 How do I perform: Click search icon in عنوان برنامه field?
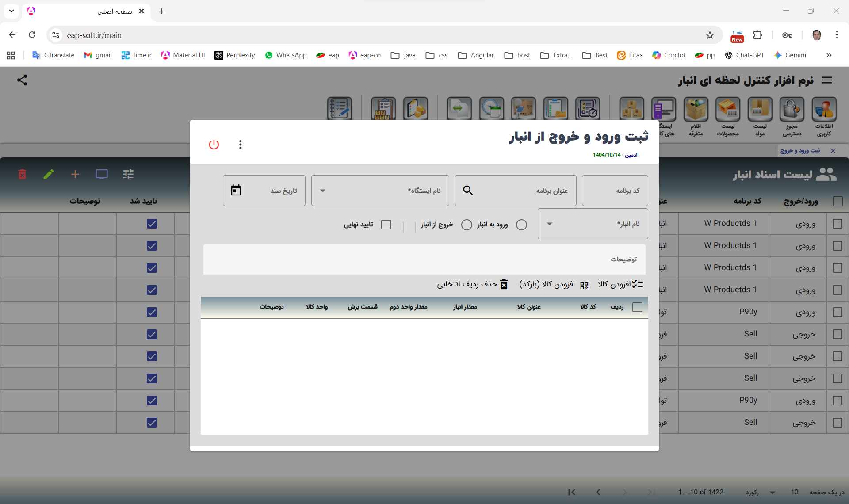click(468, 191)
